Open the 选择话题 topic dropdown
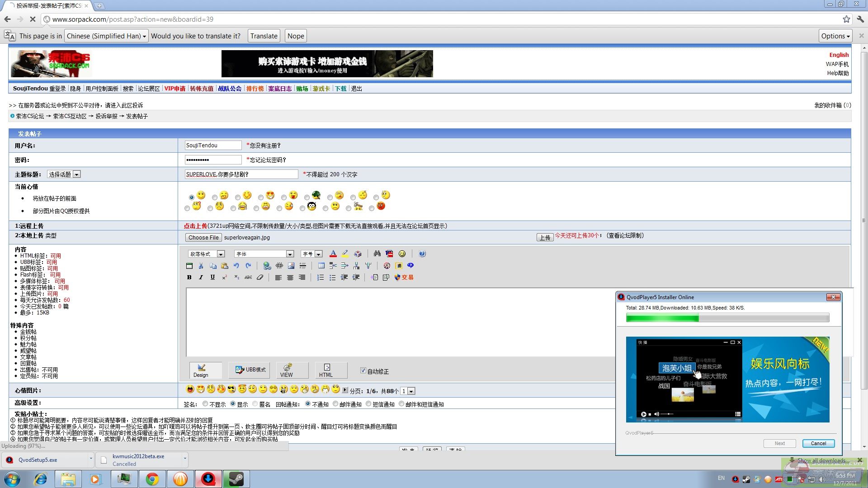The height and width of the screenshot is (488, 868). (64, 174)
